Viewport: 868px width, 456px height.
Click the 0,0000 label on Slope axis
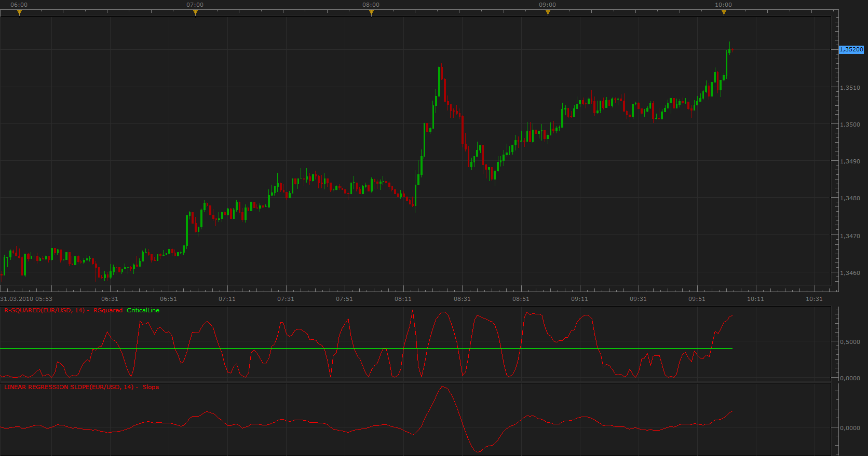point(850,428)
